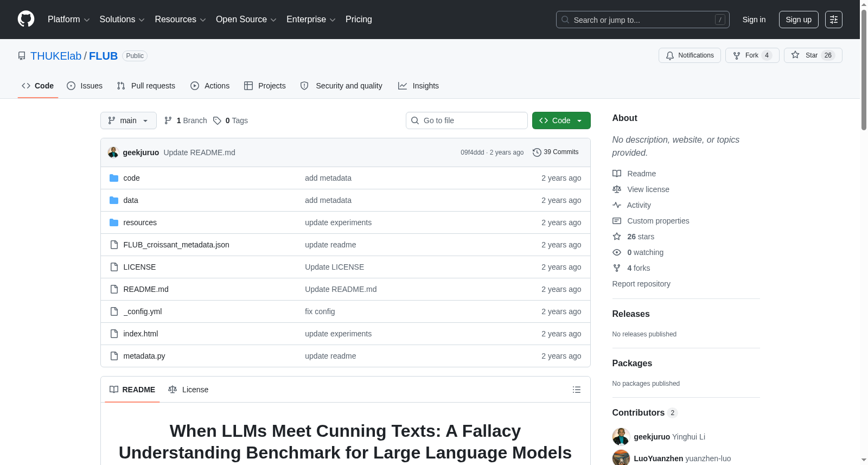Expand the Open Source menu
868x465 pixels.
coord(246,20)
